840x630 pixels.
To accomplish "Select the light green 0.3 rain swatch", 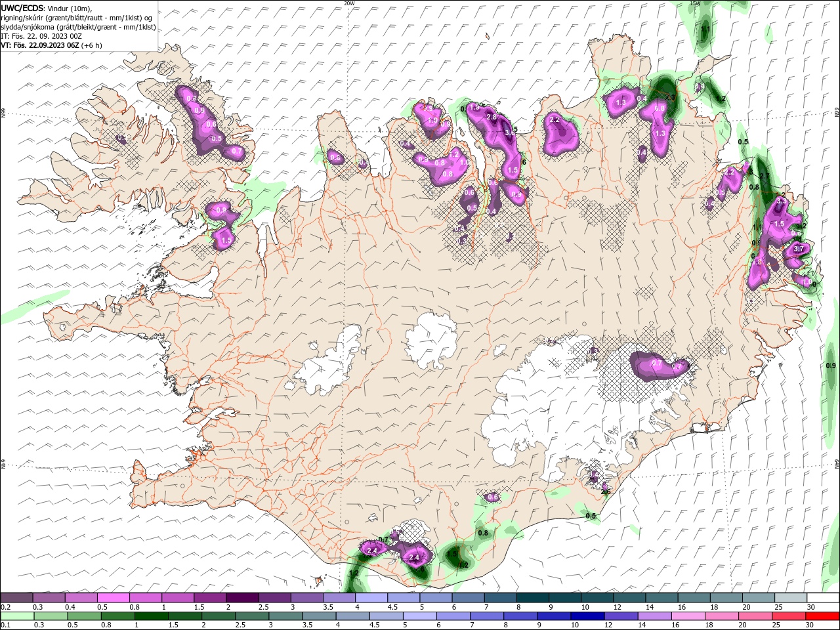I will click(51, 616).
